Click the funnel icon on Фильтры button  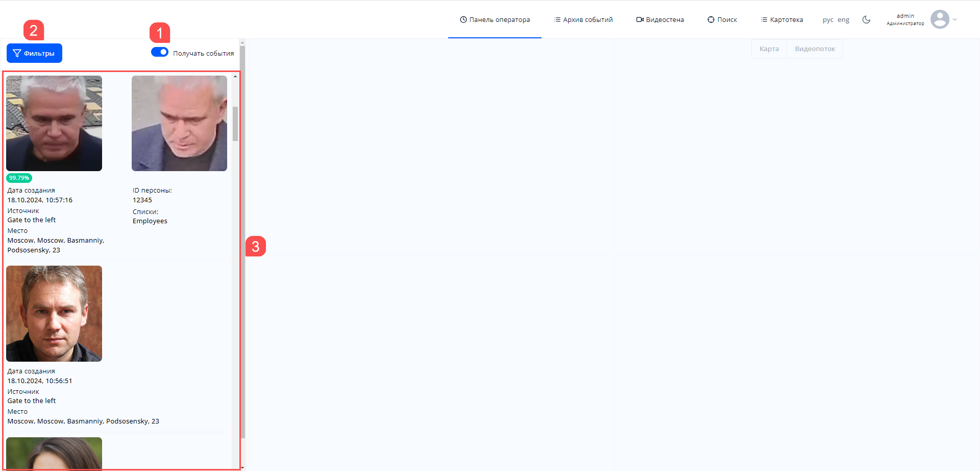17,53
